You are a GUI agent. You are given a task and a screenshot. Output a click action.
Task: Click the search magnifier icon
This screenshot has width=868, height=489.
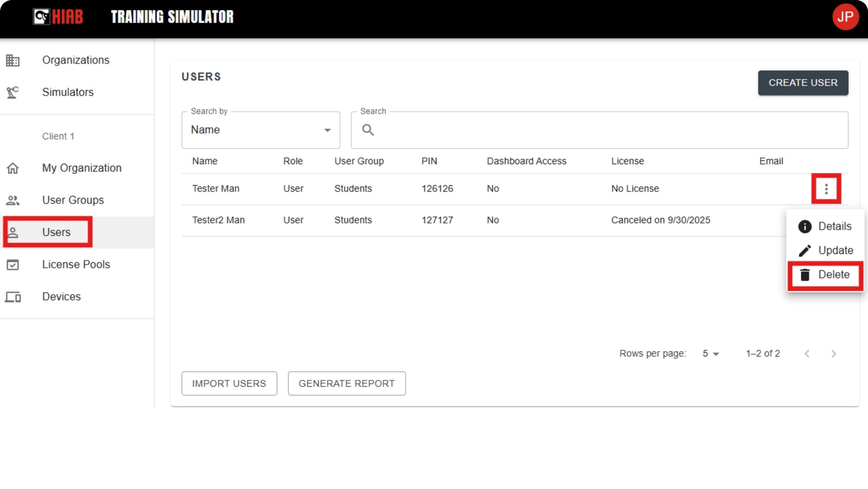tap(368, 130)
